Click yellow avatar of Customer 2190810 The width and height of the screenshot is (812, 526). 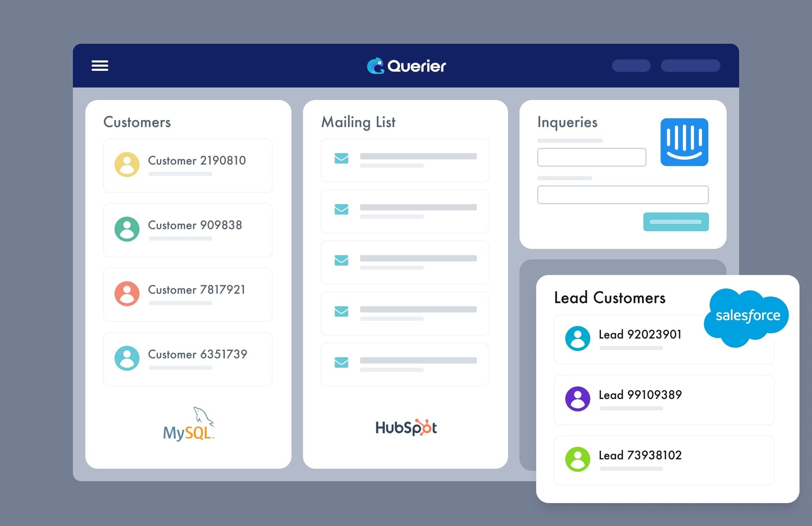[127, 165]
